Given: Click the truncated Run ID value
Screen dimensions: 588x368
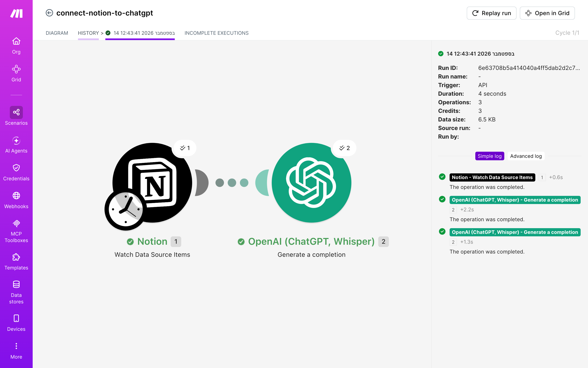Looking at the screenshot, I should click(529, 68).
